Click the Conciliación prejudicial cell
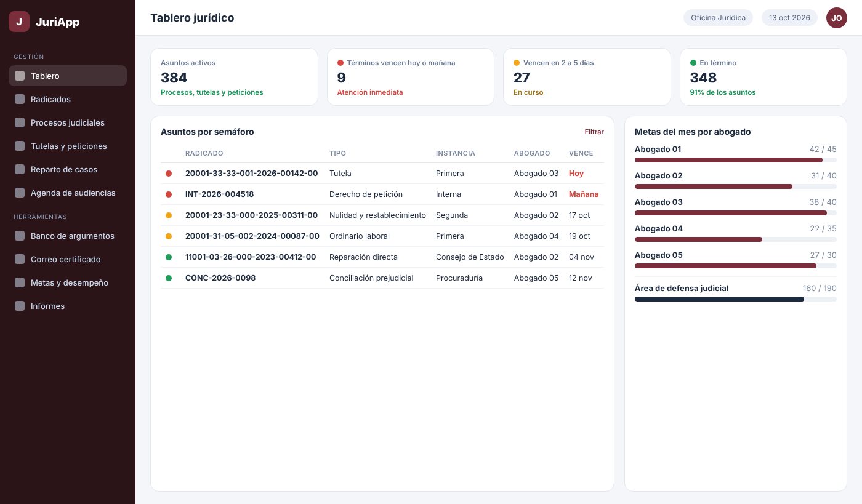 pyautogui.click(x=371, y=278)
